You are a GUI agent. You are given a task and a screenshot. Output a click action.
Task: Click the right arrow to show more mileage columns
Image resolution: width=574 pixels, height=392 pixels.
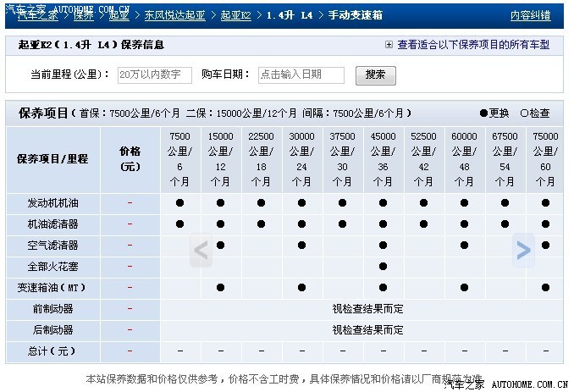[523, 251]
